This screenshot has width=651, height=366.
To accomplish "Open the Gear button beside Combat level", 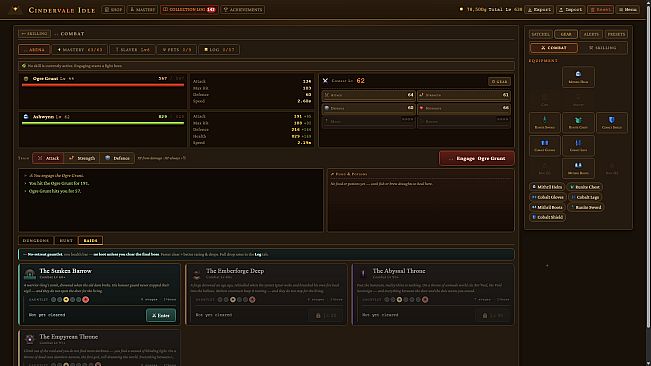I will tap(499, 81).
